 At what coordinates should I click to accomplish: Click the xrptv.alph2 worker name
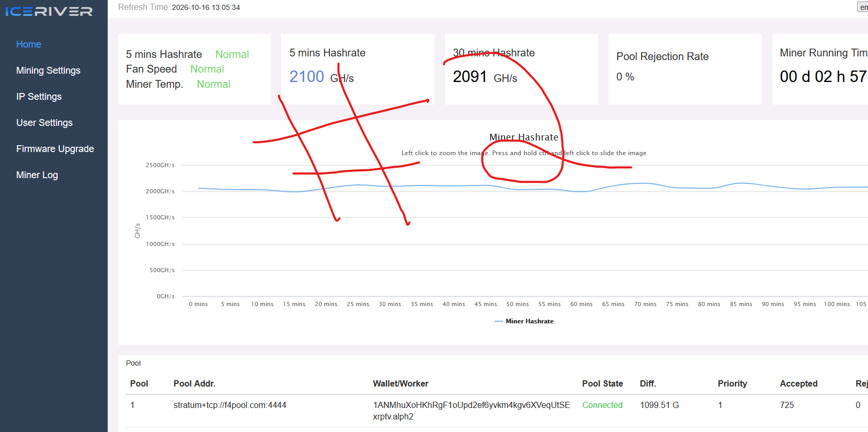[393, 416]
